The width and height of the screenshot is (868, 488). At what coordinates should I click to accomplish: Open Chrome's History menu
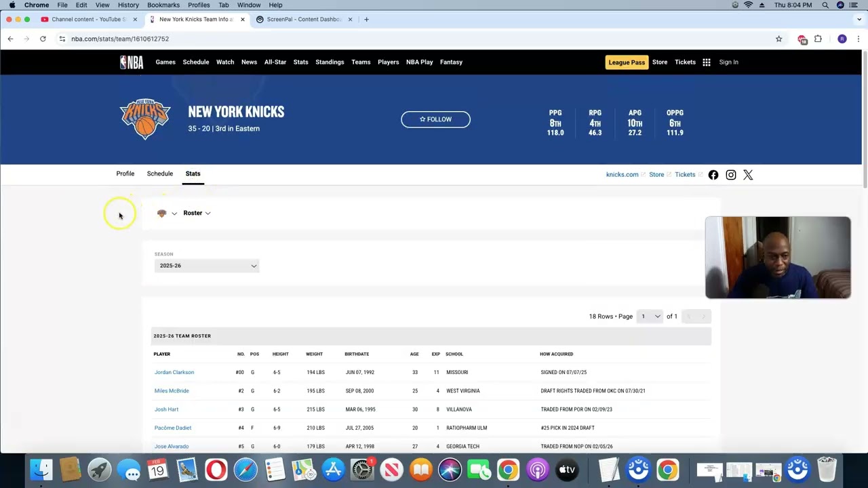point(128,5)
